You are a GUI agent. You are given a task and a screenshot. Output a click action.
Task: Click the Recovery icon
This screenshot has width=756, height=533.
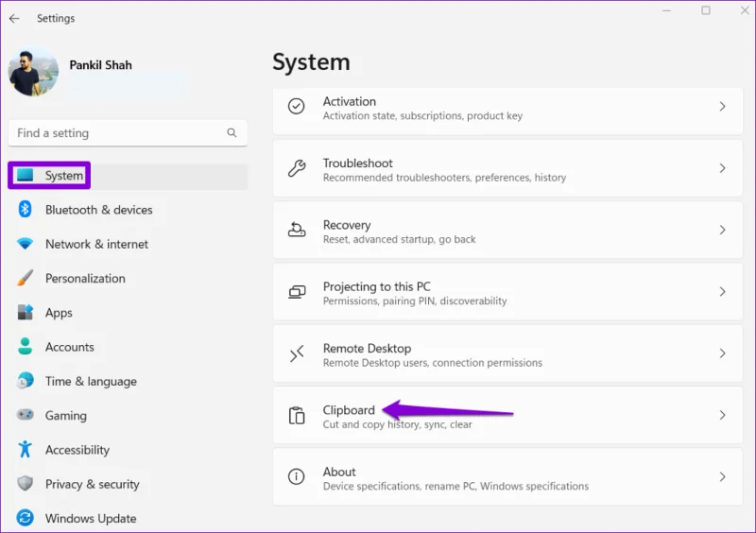(297, 230)
